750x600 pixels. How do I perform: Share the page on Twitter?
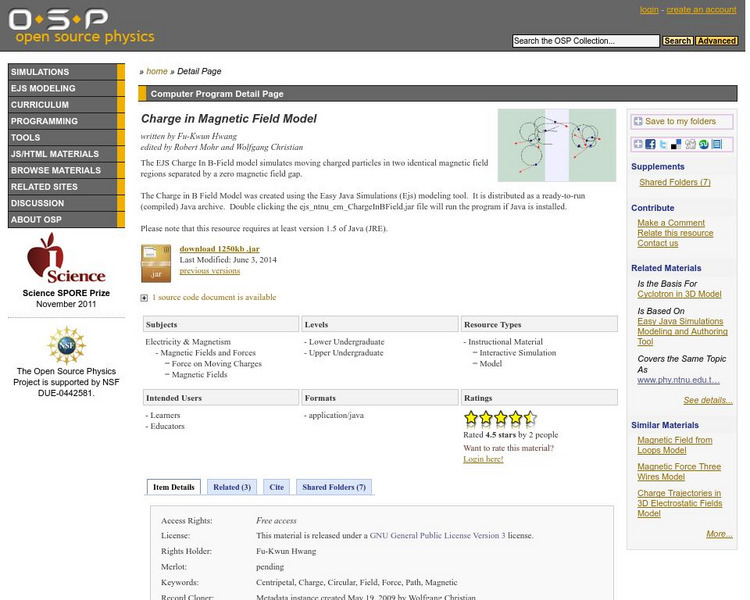pos(663,144)
